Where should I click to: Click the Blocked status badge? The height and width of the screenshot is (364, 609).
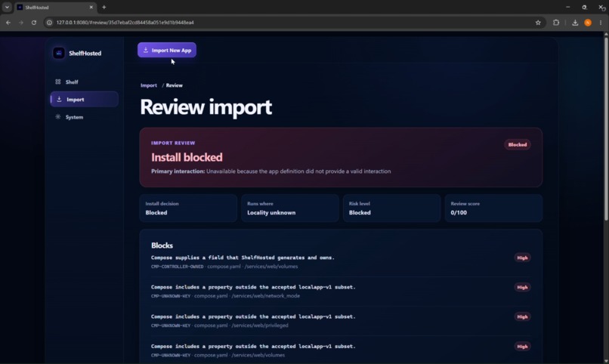click(518, 145)
